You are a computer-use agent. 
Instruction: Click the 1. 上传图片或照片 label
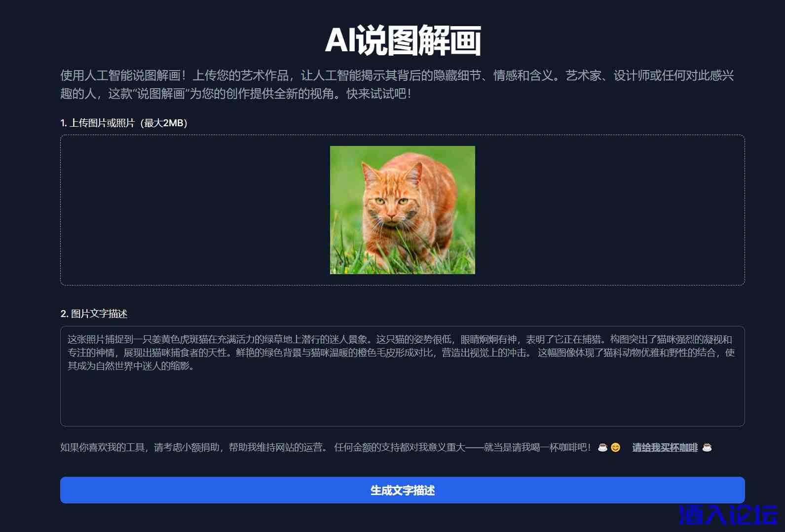124,123
